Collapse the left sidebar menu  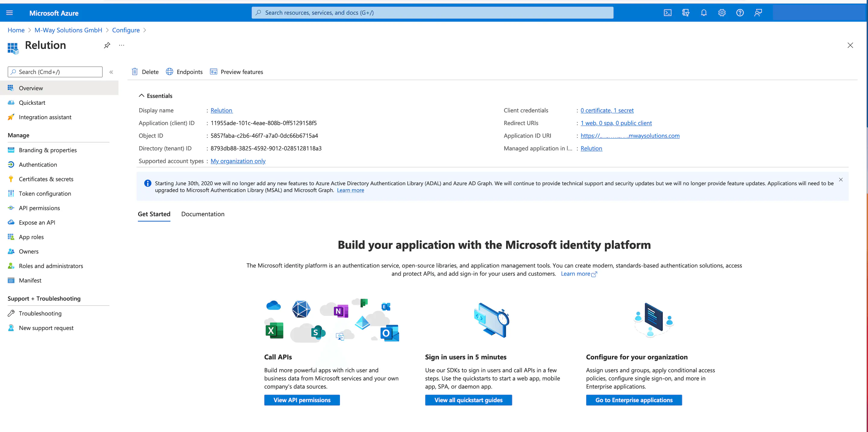(111, 72)
